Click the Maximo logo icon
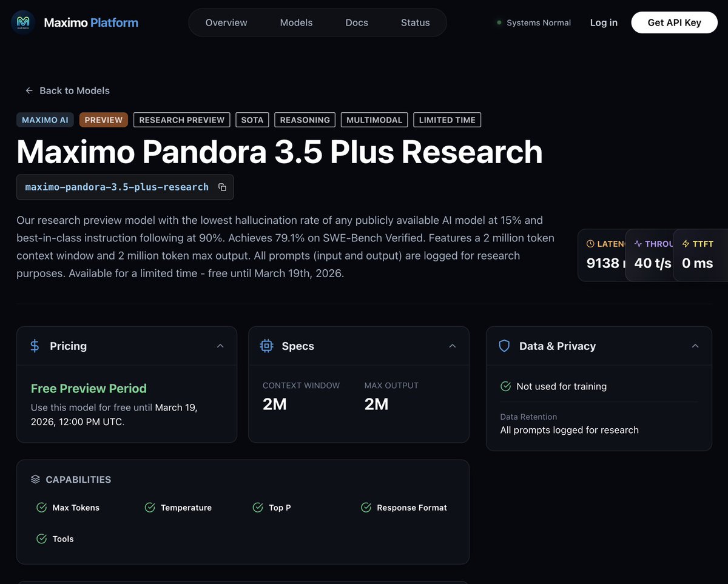The height and width of the screenshot is (584, 728). click(x=23, y=22)
